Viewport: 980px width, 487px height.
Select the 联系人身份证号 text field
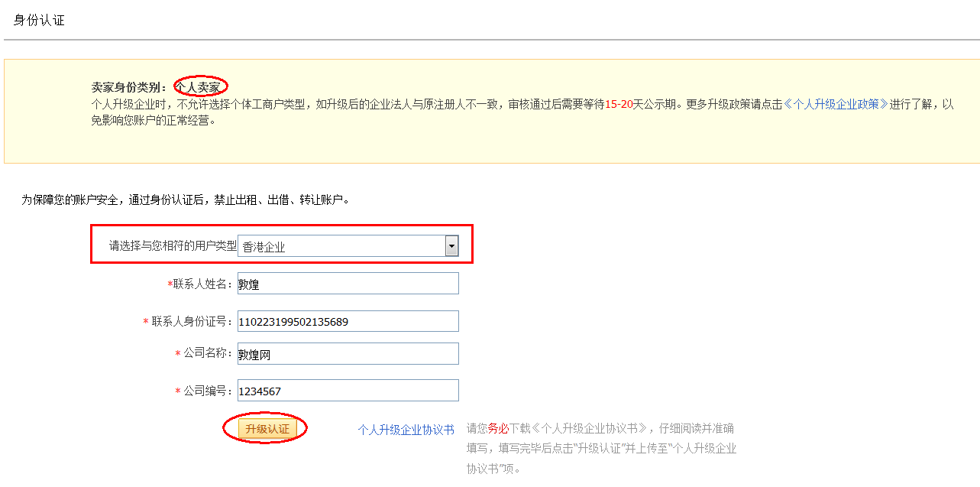(x=348, y=320)
